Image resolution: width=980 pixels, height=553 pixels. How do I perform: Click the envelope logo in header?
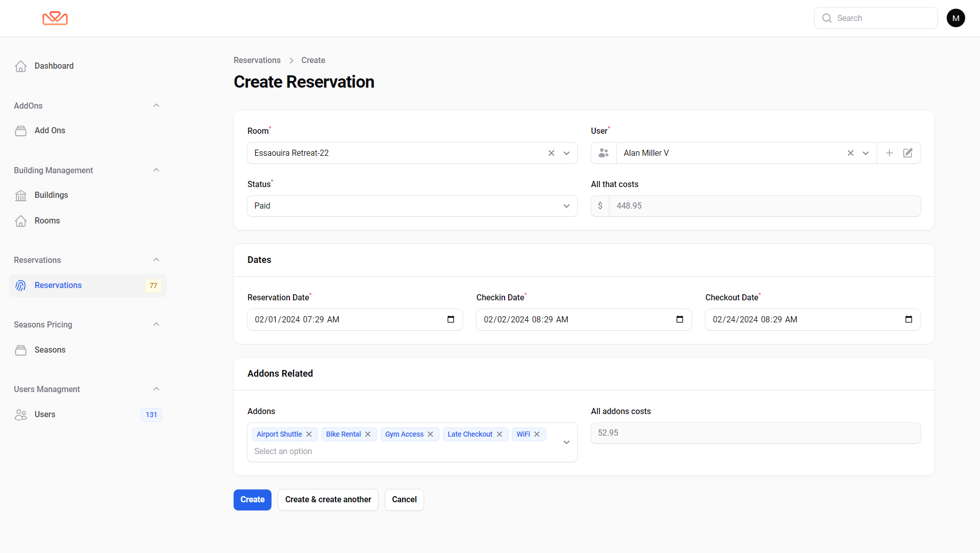click(55, 18)
